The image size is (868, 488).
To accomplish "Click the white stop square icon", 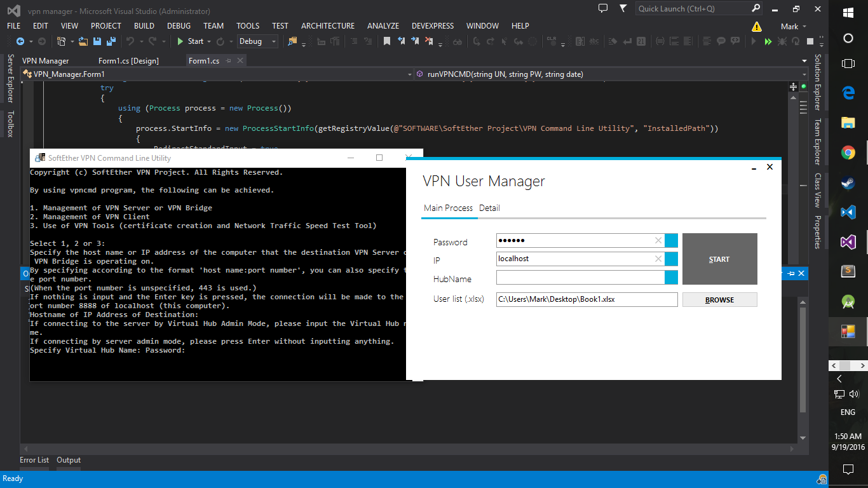I will [810, 41].
